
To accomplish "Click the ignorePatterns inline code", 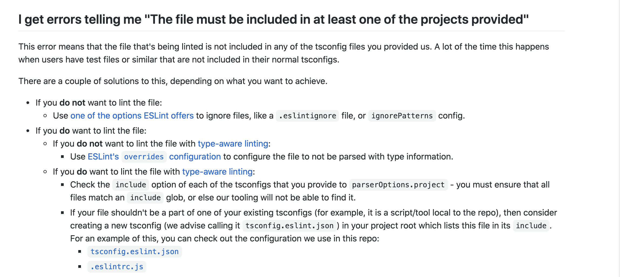I will pyautogui.click(x=402, y=116).
